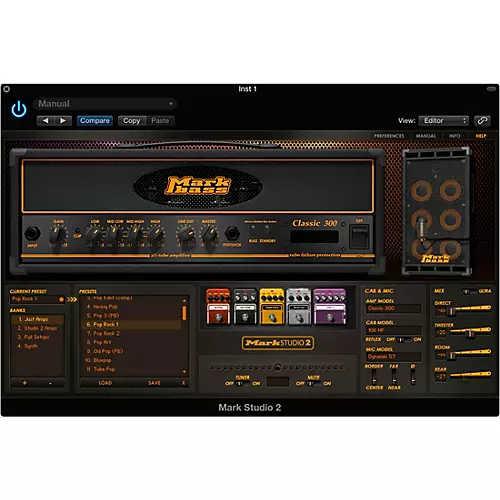Click the Master volume knob
Viewport: 500px width, 500px height.
209,235
